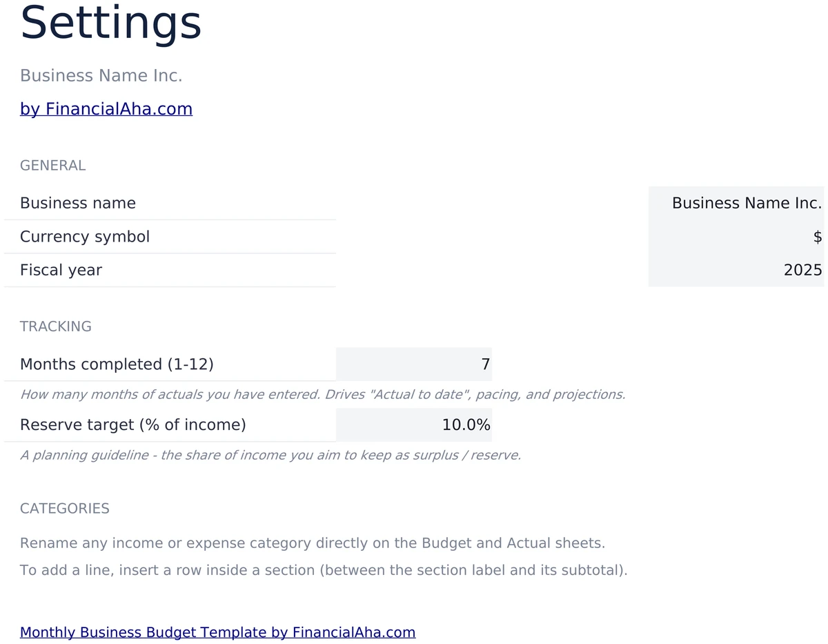The image size is (828, 644).
Task: Open the 'by FinancialAha.com' link
Action: [x=106, y=109]
